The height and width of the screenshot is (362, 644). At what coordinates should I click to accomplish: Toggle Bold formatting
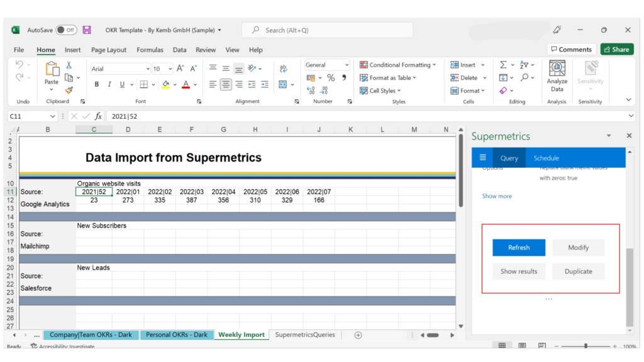96,84
